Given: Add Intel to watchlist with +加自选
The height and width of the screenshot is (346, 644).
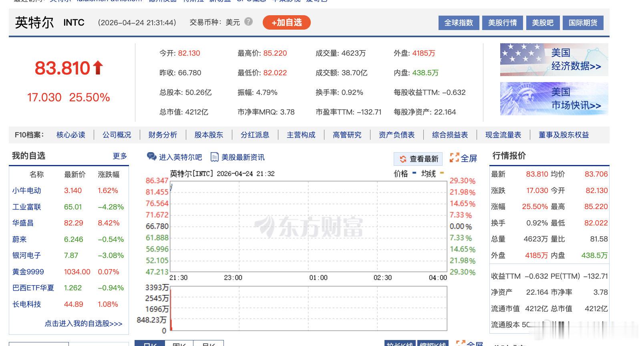Looking at the screenshot, I should point(287,22).
